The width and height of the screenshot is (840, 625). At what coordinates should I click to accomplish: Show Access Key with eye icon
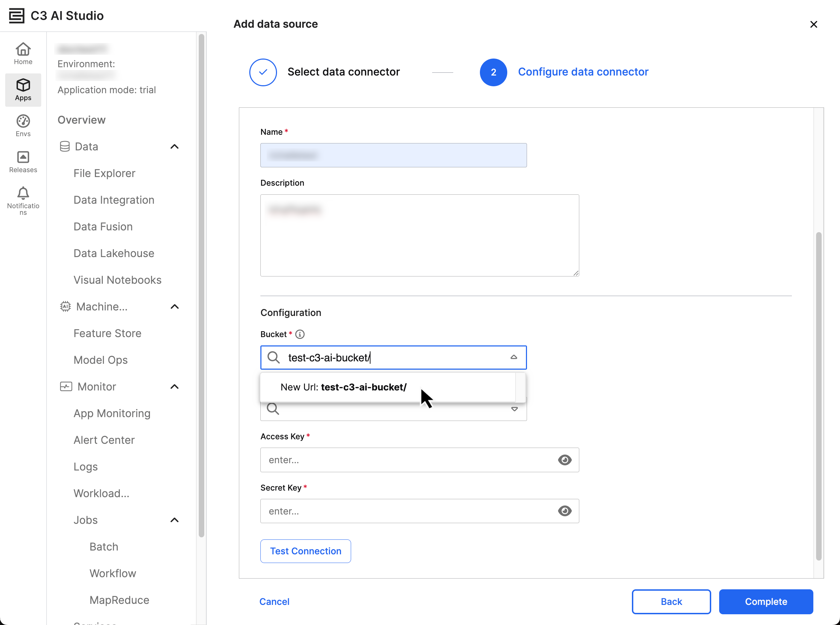[564, 460]
